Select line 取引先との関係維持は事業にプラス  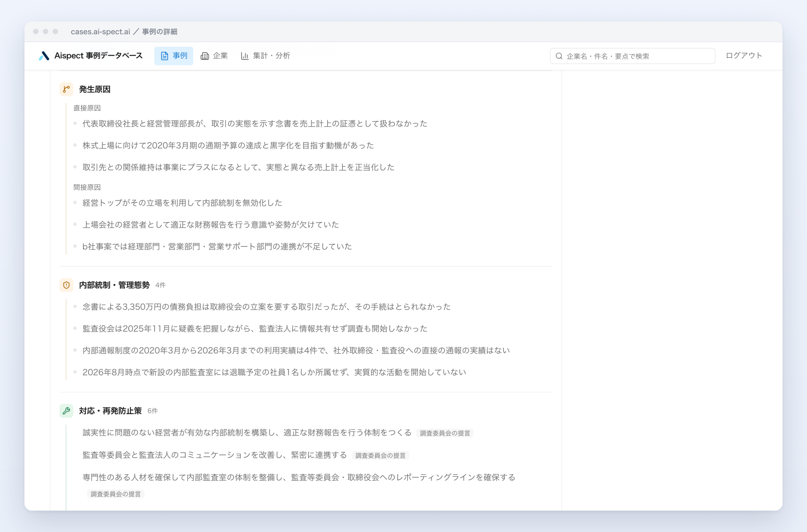pyautogui.click(x=238, y=167)
